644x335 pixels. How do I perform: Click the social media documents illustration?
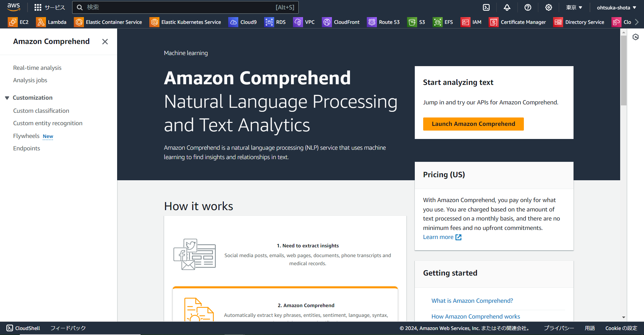[x=195, y=254]
